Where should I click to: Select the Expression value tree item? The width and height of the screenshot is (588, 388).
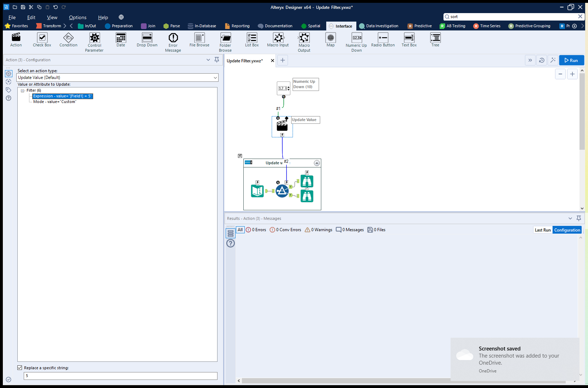click(62, 96)
